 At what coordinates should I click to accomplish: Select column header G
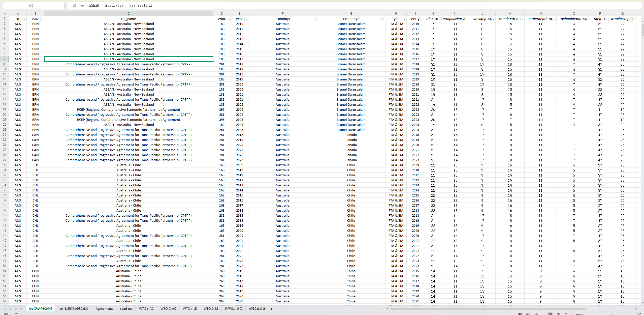tap(351, 14)
